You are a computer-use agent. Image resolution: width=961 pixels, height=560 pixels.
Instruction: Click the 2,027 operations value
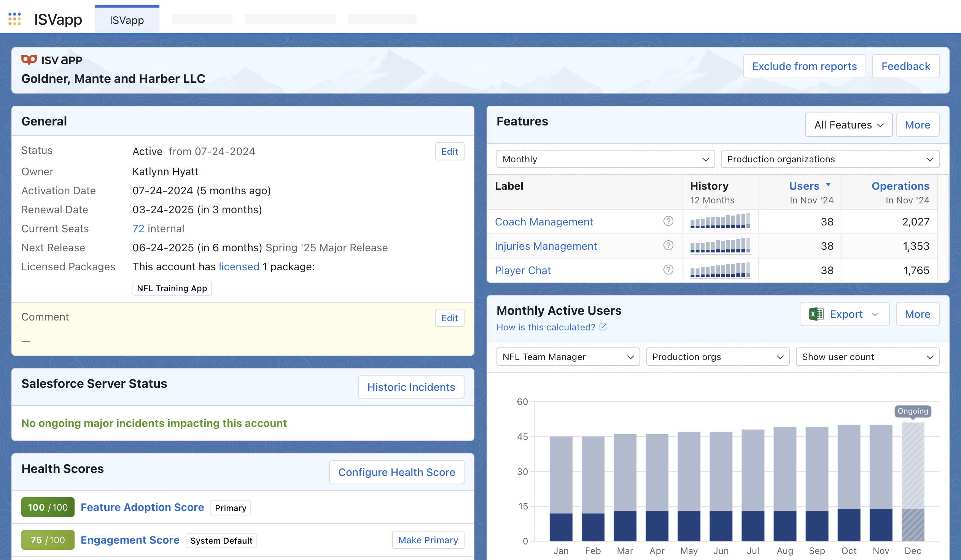click(x=916, y=222)
